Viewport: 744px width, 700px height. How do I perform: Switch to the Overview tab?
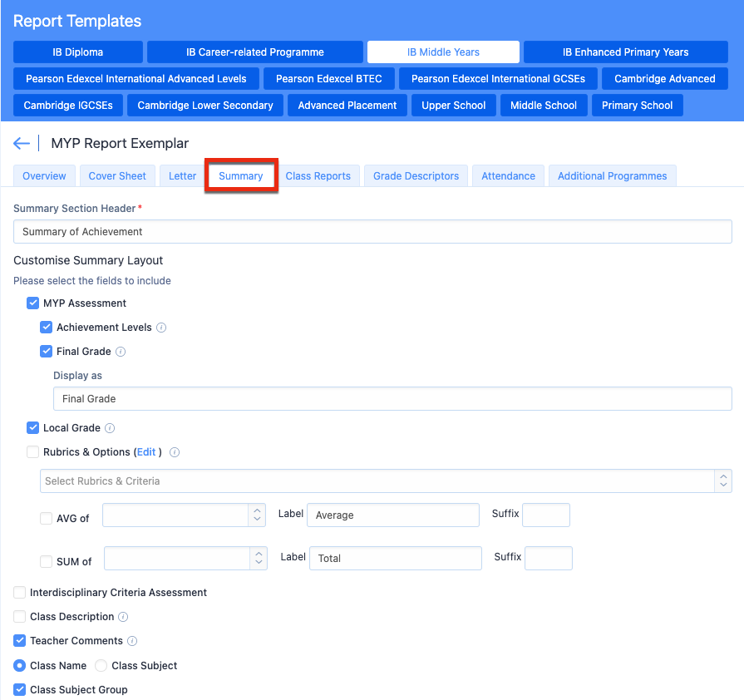coord(44,176)
